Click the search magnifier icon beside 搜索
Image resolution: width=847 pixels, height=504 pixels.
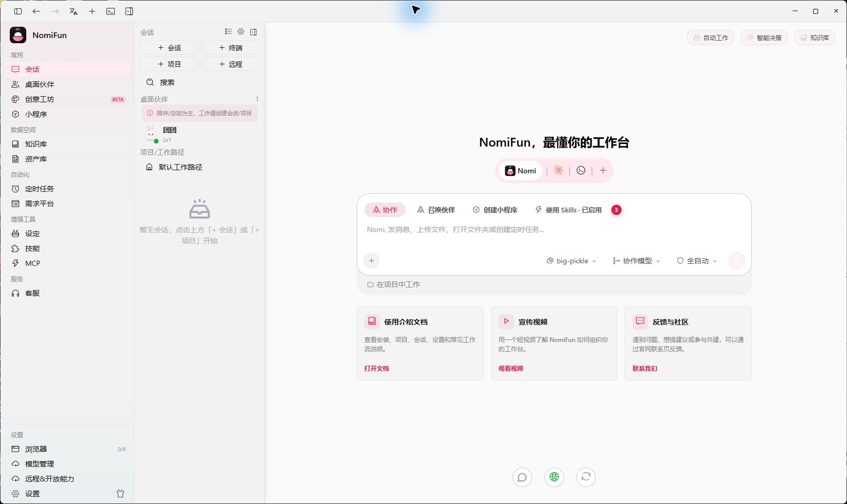click(x=150, y=82)
